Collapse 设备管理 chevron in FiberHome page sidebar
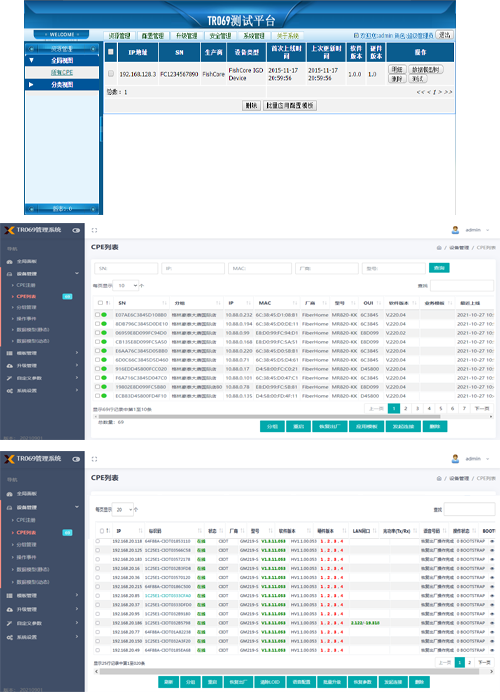This screenshot has height=700, width=500. point(77,273)
